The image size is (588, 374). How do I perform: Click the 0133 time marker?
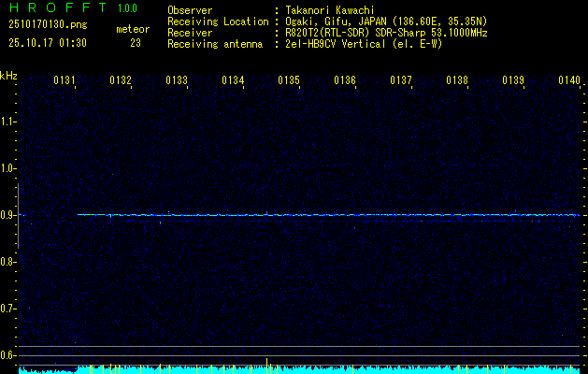177,80
